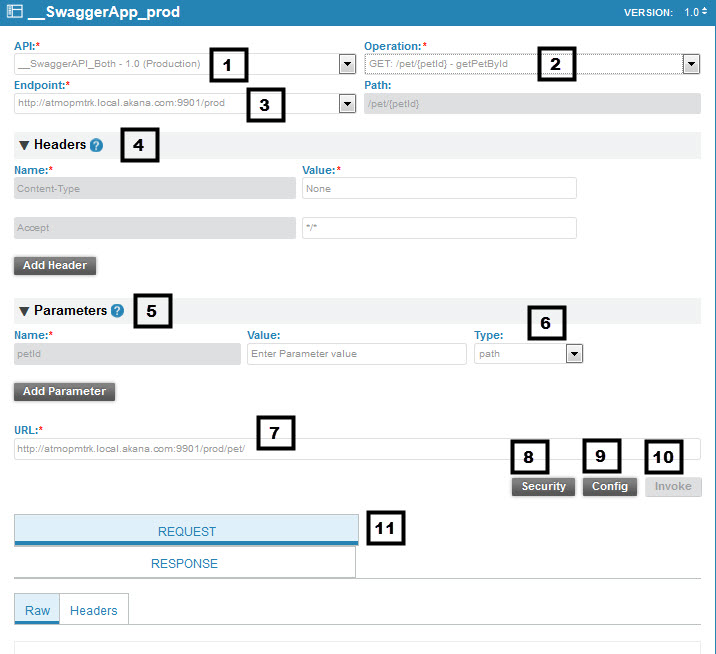The image size is (716, 654).
Task: Click the Add Header button
Action: pos(55,265)
